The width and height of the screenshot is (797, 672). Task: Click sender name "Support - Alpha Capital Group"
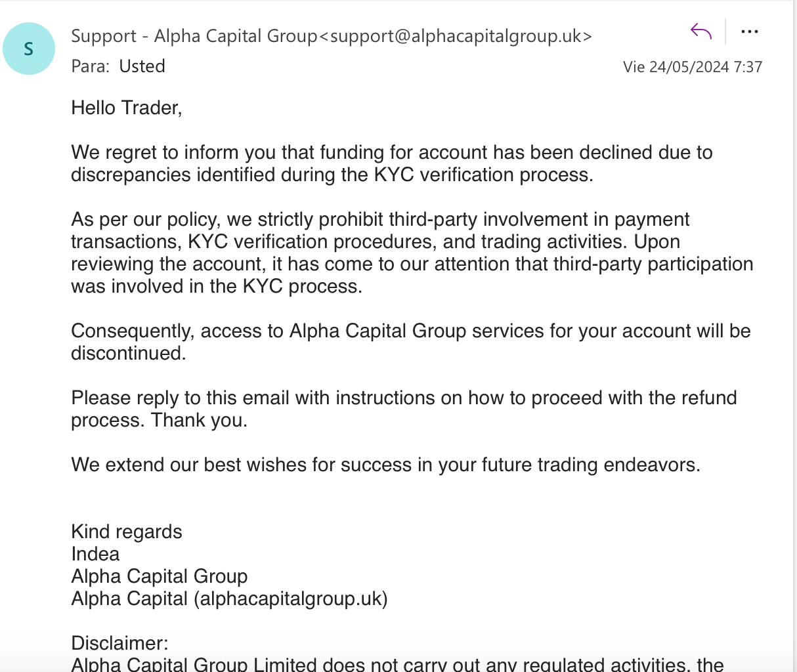tap(194, 36)
